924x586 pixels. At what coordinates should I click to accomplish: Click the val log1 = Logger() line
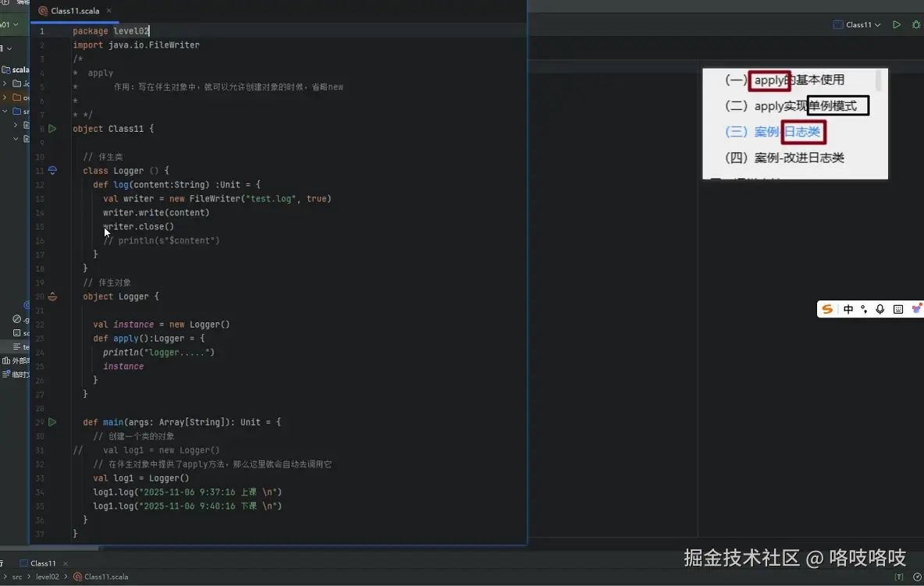[x=141, y=478]
